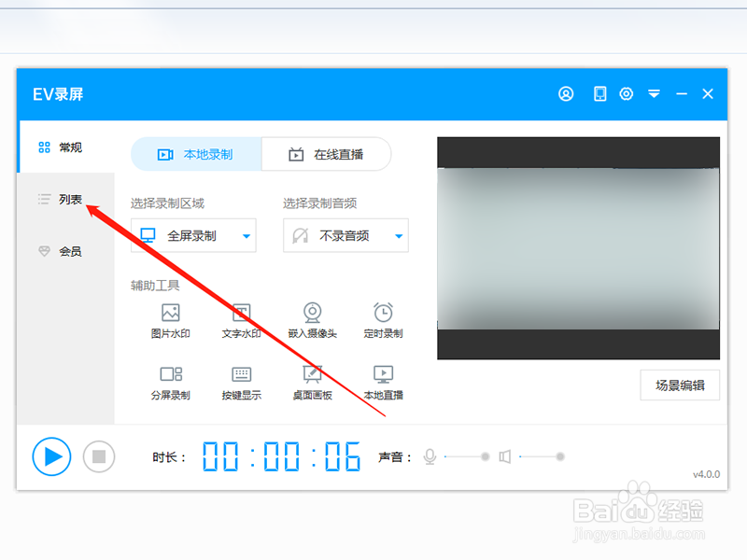Expand the 不录音频 audio dropdown
747x560 pixels.
pyautogui.click(x=345, y=235)
